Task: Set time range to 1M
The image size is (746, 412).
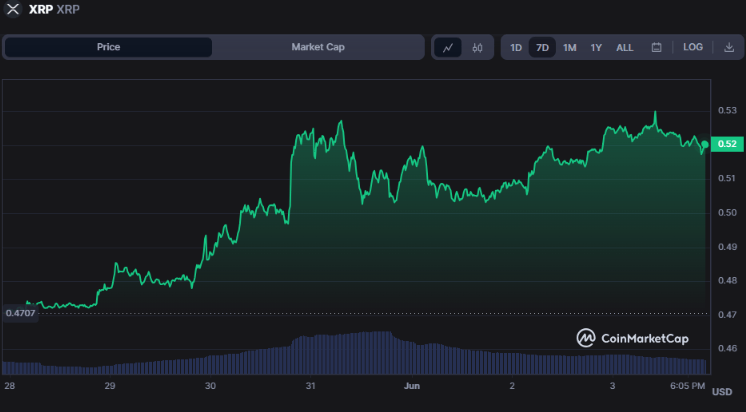Action: [x=569, y=47]
